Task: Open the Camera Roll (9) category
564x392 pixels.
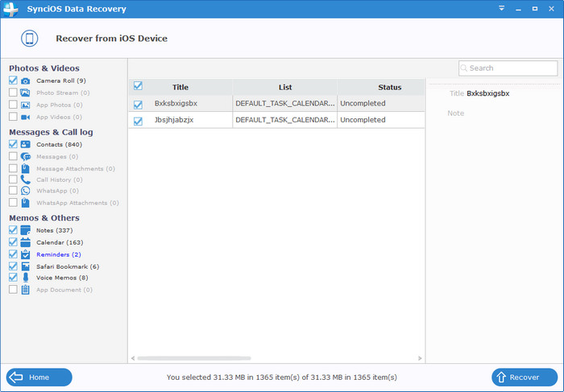Action: [61, 80]
